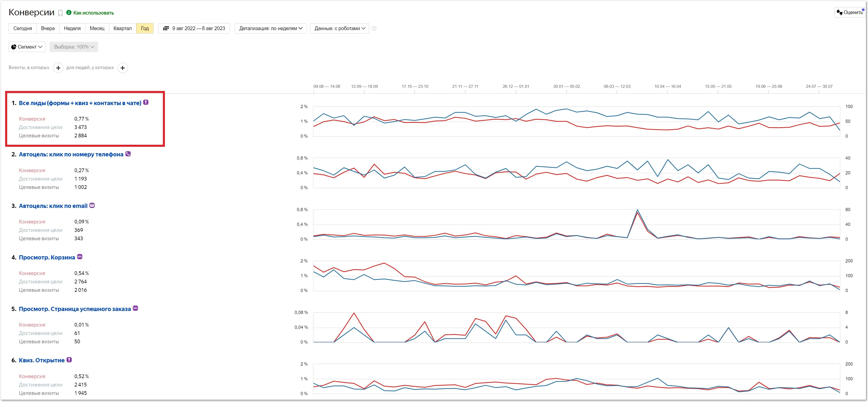Image resolution: width=868 pixels, height=402 pixels.
Task: Click the Оценить button
Action: point(850,13)
